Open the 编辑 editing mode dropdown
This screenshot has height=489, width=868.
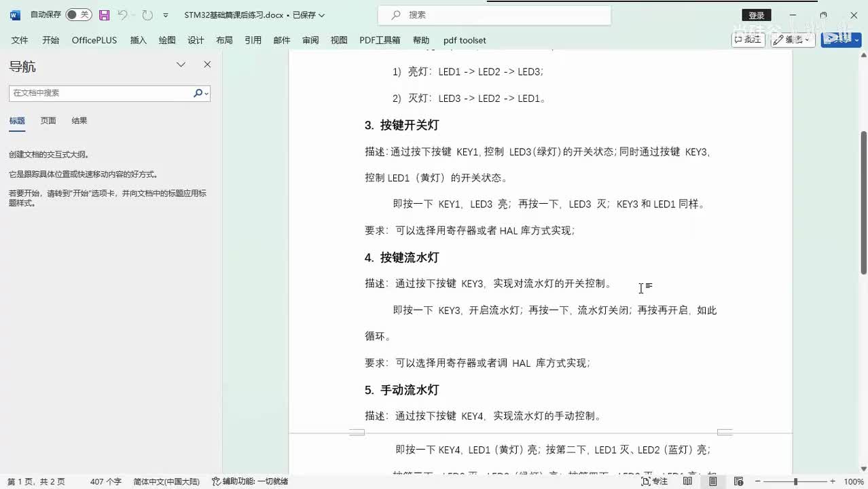click(x=793, y=39)
